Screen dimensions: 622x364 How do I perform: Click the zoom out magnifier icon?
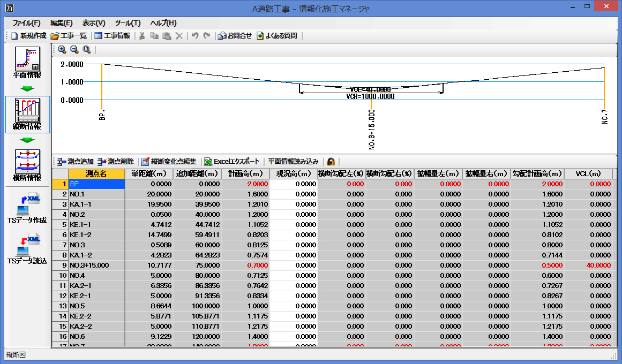pos(74,50)
